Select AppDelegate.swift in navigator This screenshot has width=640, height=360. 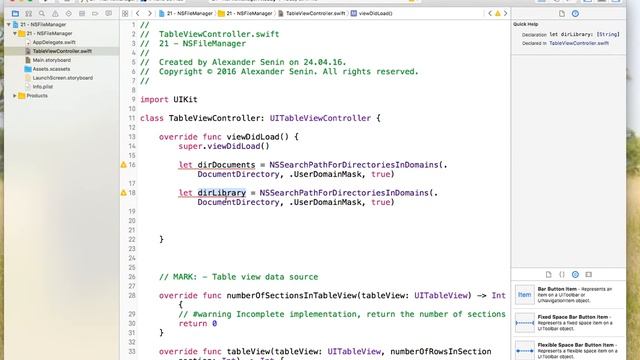click(x=53, y=42)
